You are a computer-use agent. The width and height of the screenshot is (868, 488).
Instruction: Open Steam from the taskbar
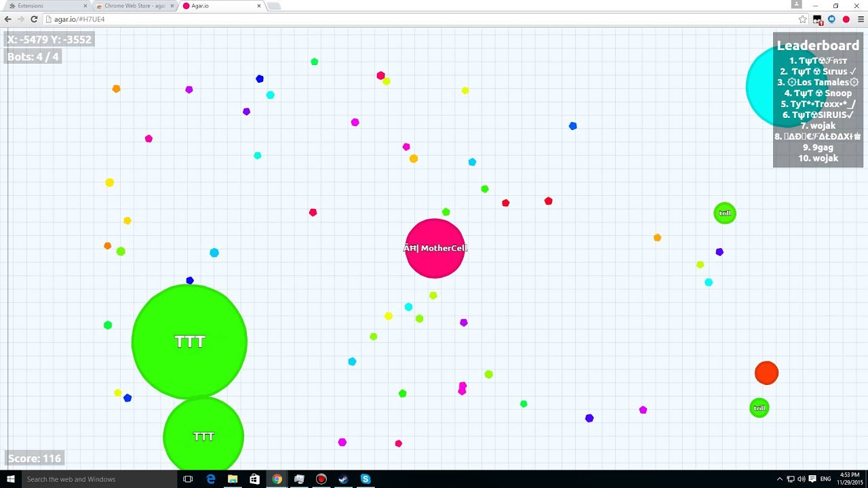[343, 479]
